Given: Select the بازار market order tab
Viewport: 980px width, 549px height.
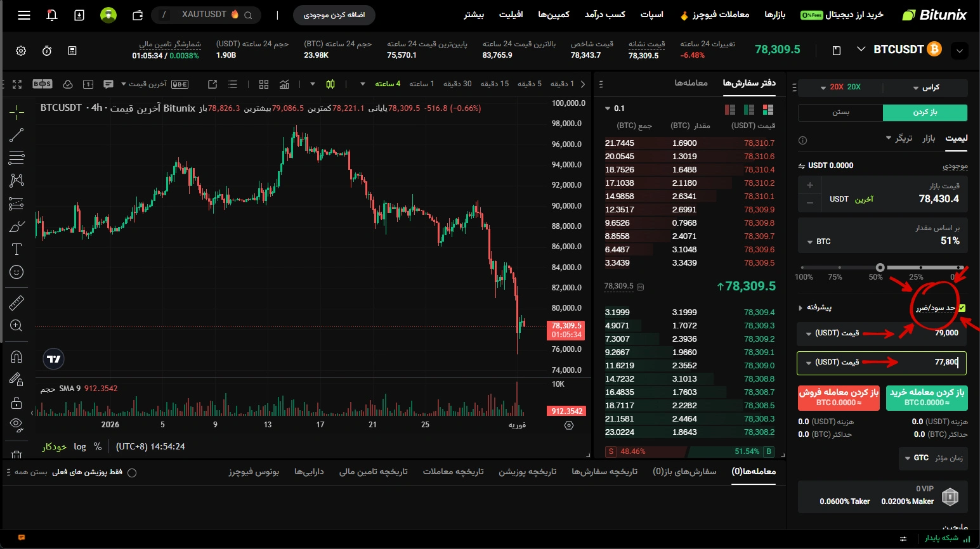Looking at the screenshot, I should [929, 138].
